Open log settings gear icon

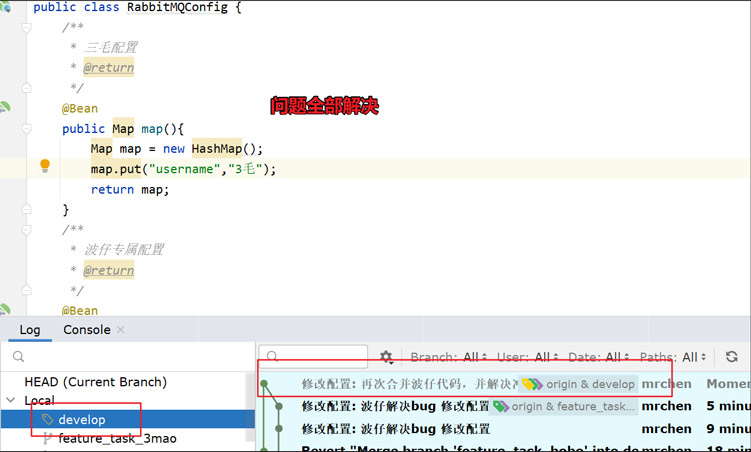[386, 357]
